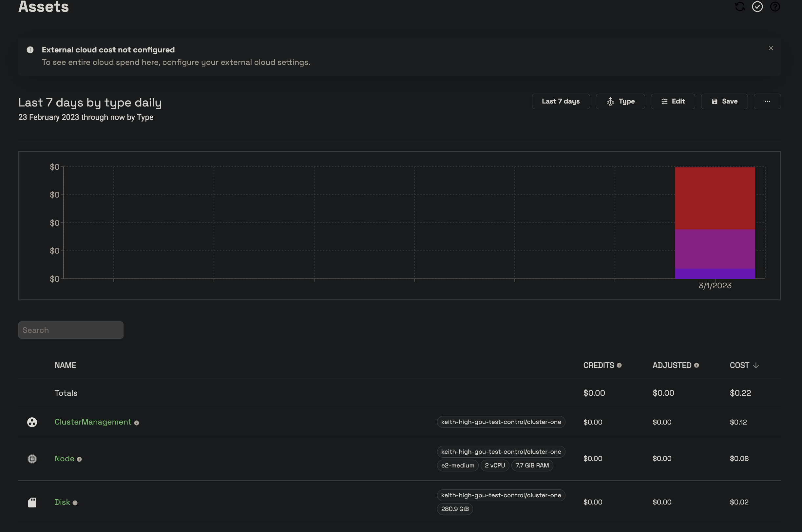Open the help question-mark icon
This screenshot has height=532, width=802.
click(775, 7)
